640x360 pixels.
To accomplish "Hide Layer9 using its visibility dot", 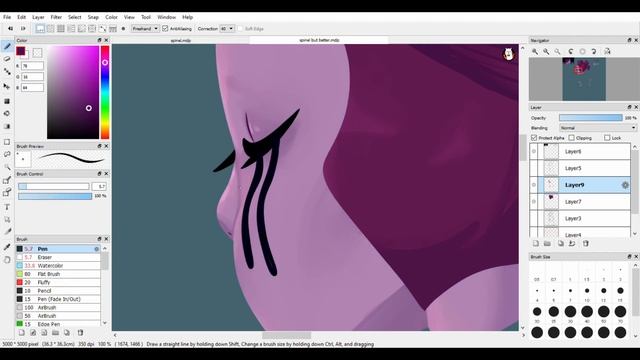I will coord(534,185).
